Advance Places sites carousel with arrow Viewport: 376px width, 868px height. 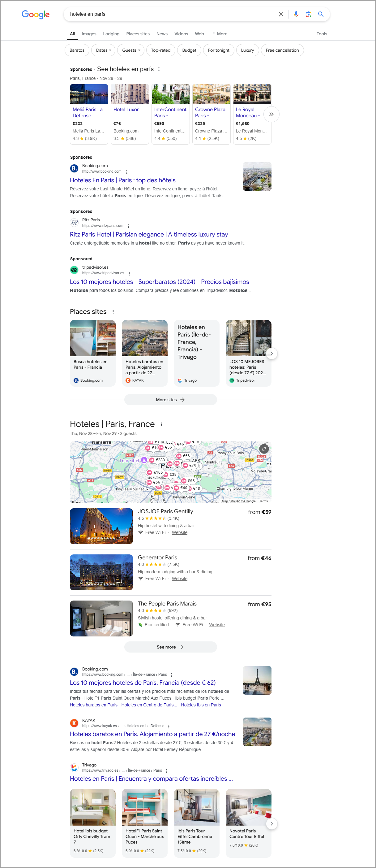pyautogui.click(x=272, y=354)
